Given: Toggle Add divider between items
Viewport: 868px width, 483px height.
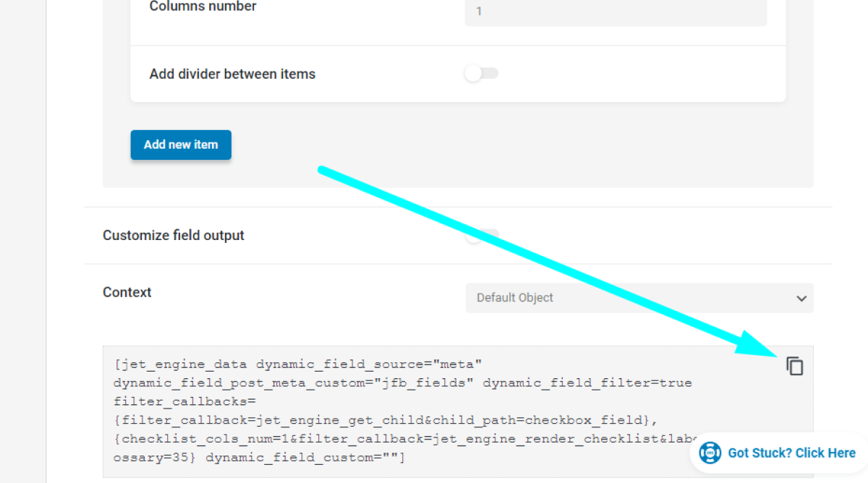Looking at the screenshot, I should click(x=481, y=73).
